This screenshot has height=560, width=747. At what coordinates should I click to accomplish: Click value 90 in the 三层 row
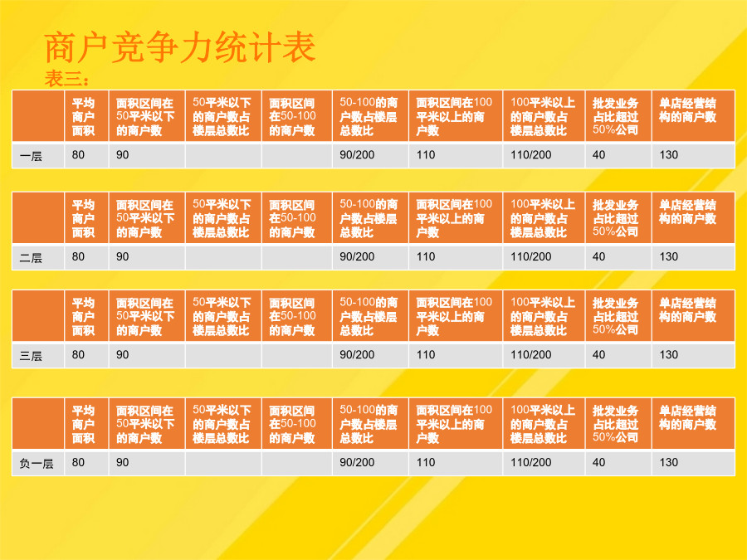[x=123, y=355]
